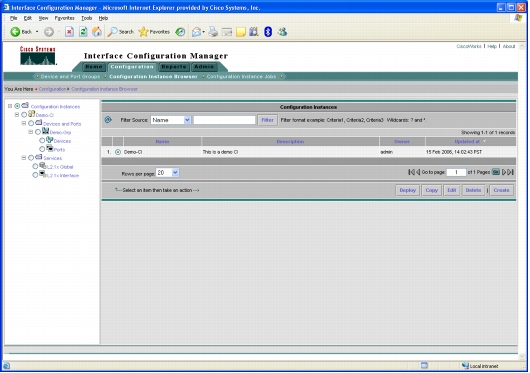Click the Ports tree node icon
The height and width of the screenshot is (373, 530).
coord(50,148)
